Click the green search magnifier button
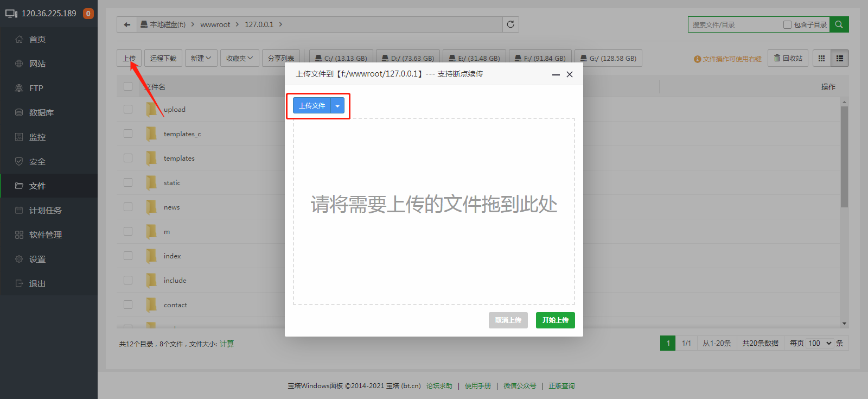The height and width of the screenshot is (399, 868). tap(839, 24)
